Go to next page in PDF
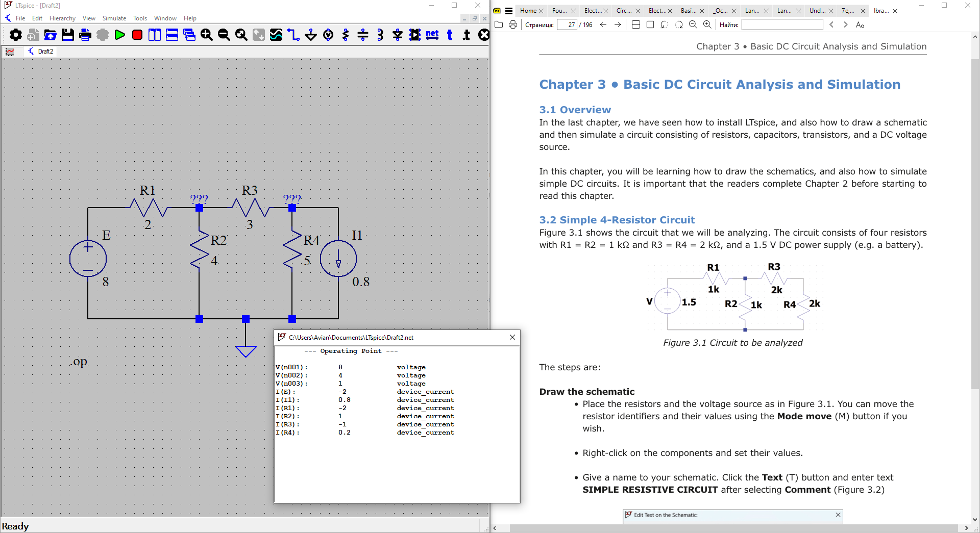 coord(618,24)
